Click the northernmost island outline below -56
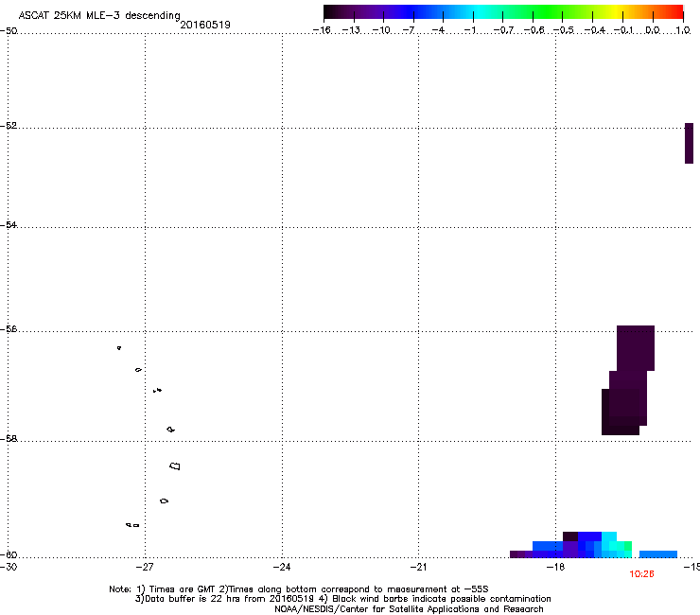Screen dimensions: 700x615 pyautogui.click(x=119, y=347)
